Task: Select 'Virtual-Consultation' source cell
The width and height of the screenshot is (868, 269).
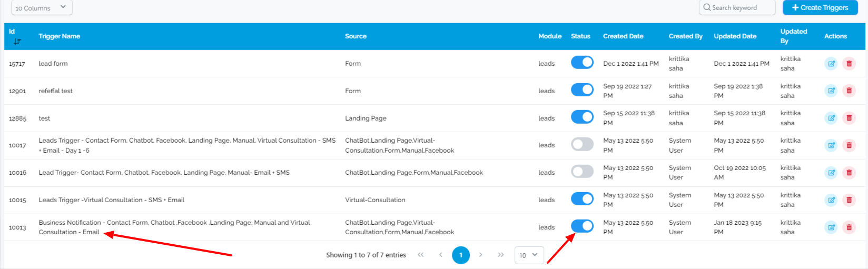Action: pos(375,200)
